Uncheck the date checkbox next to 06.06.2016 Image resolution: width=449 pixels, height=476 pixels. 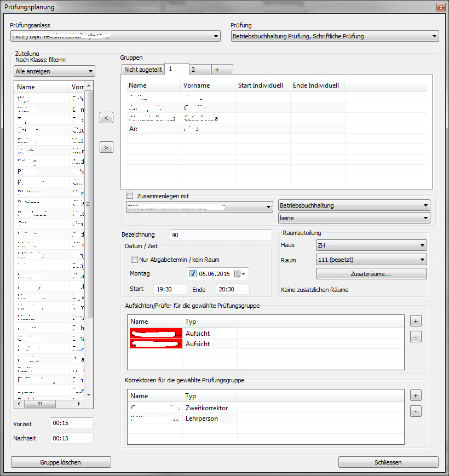click(193, 274)
